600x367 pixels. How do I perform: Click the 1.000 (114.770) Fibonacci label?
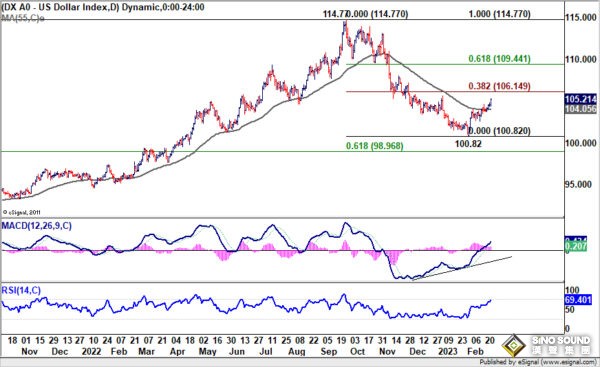(x=499, y=14)
